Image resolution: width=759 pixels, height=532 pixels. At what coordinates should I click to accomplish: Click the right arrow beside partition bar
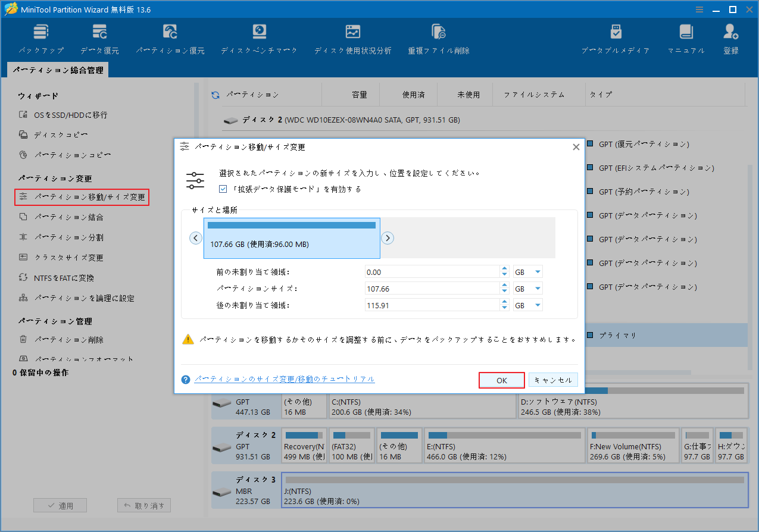click(x=388, y=238)
